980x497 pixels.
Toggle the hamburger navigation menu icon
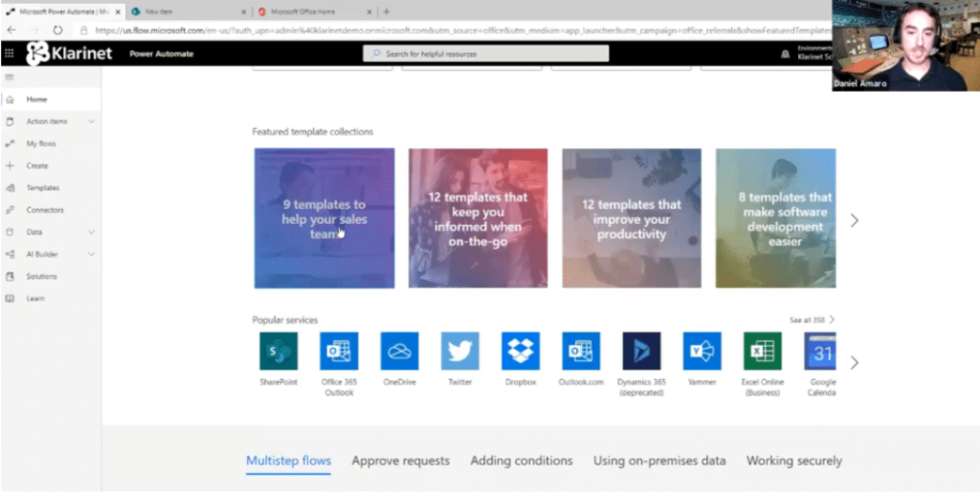(x=10, y=78)
